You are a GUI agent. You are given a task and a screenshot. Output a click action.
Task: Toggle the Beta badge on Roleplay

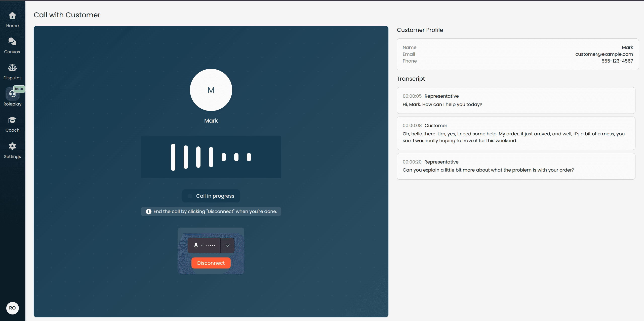[19, 89]
